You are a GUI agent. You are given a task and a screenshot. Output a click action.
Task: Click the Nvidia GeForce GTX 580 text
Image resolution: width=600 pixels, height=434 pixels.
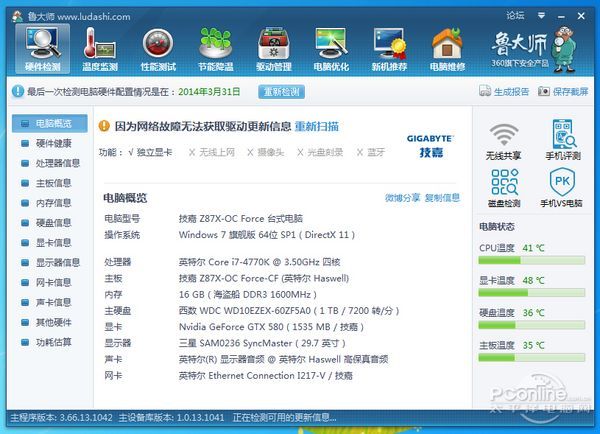[271, 327]
